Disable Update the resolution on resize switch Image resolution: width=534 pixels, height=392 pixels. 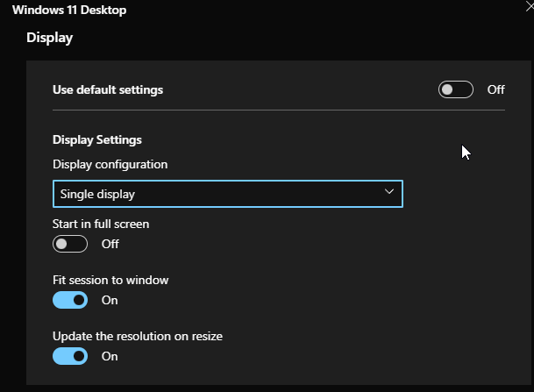(x=70, y=356)
